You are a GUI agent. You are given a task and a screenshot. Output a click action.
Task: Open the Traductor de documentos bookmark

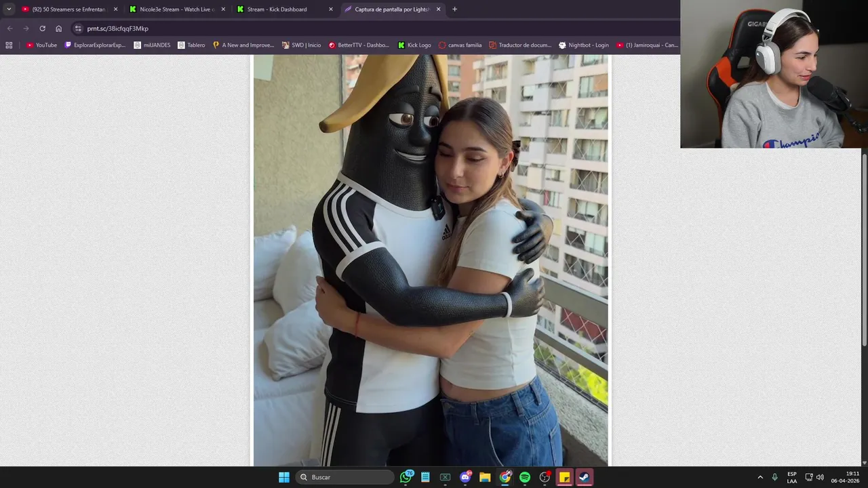[520, 45]
